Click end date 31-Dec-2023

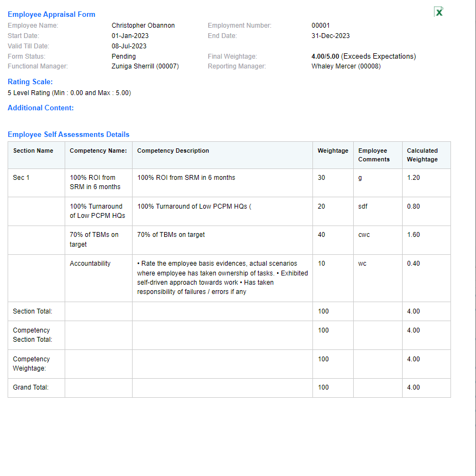(x=330, y=36)
